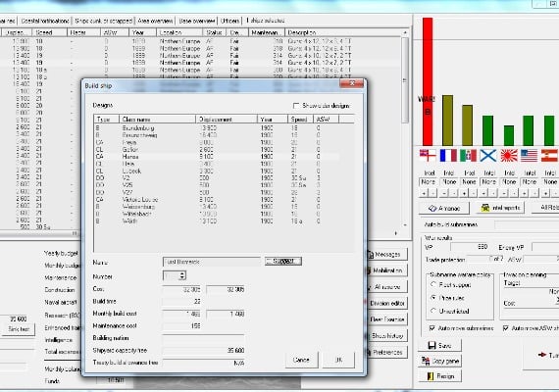Open the Area overview tab
This screenshot has width=559, height=392.
155,21
